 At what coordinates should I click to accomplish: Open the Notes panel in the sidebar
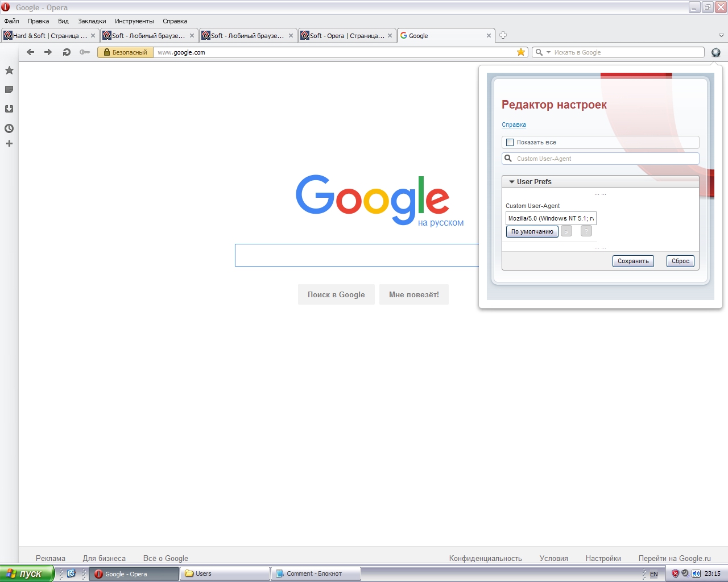(x=9, y=90)
